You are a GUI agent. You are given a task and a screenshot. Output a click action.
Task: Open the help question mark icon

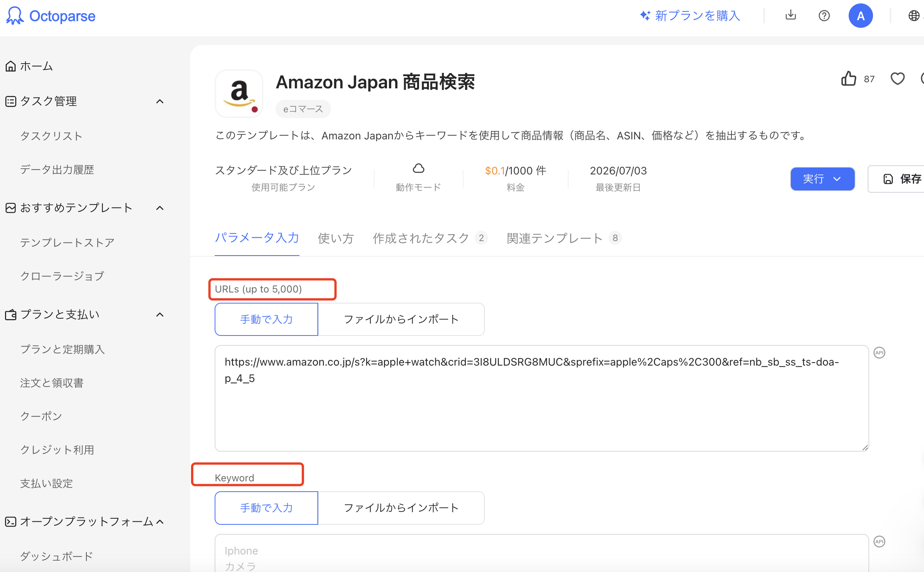824,16
